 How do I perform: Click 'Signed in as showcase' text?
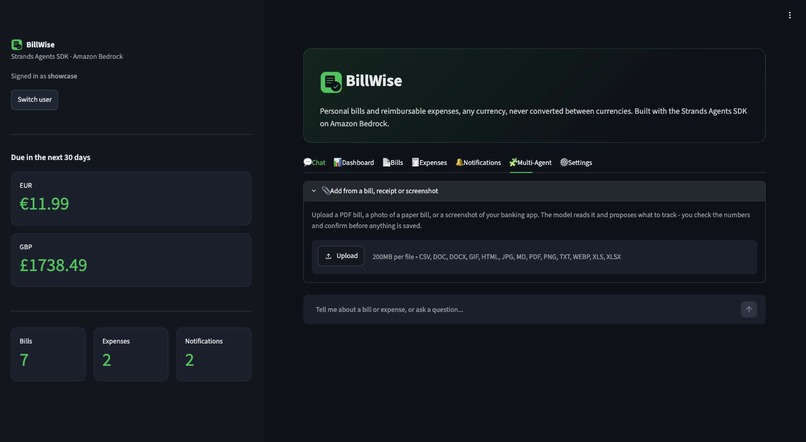44,76
